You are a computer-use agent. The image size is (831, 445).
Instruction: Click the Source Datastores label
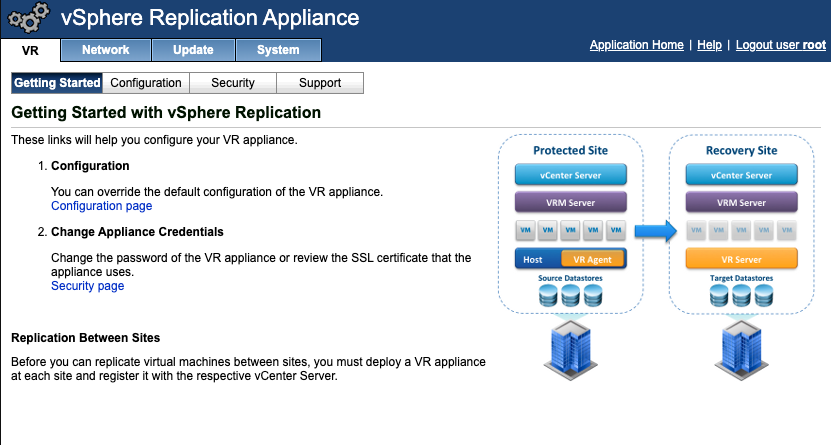click(x=570, y=278)
